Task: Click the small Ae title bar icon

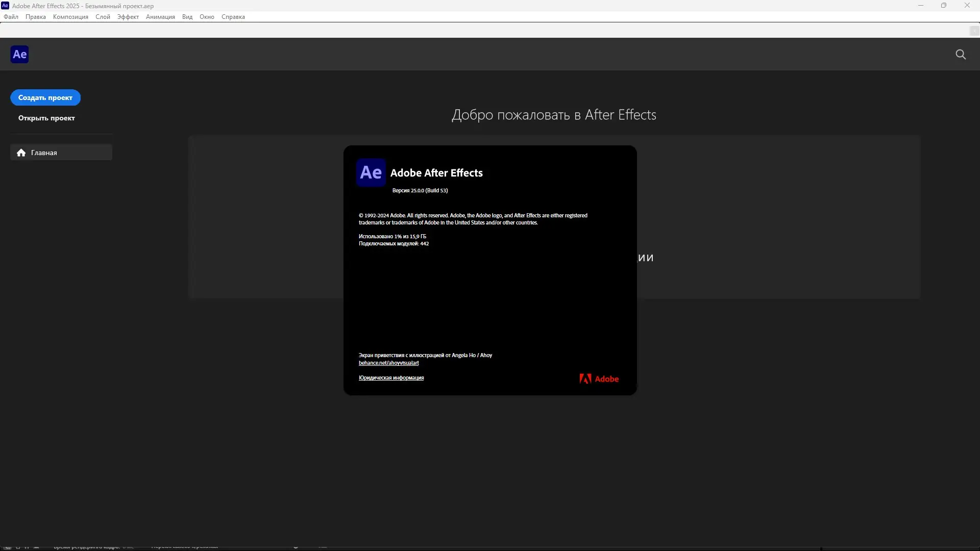Action: point(5,6)
